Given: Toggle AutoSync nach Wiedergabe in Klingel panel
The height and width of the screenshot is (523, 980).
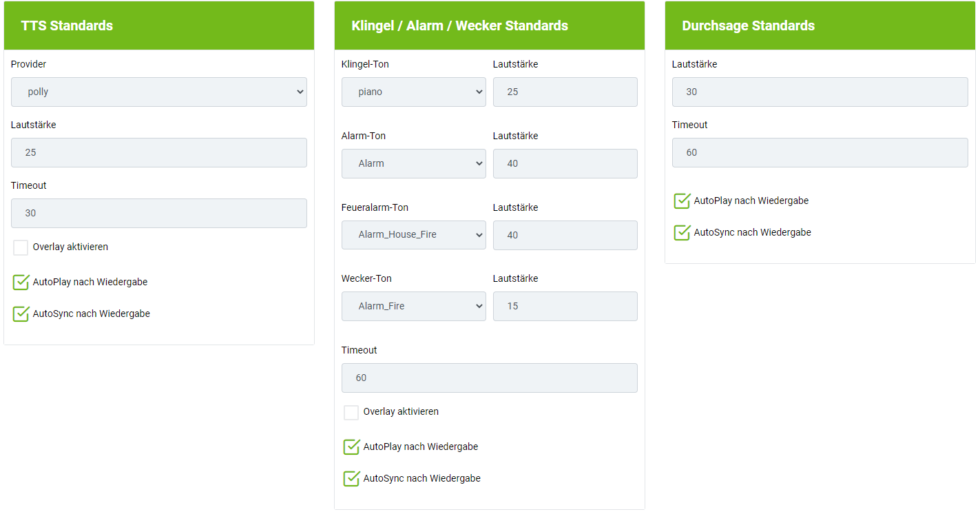Looking at the screenshot, I should [351, 479].
